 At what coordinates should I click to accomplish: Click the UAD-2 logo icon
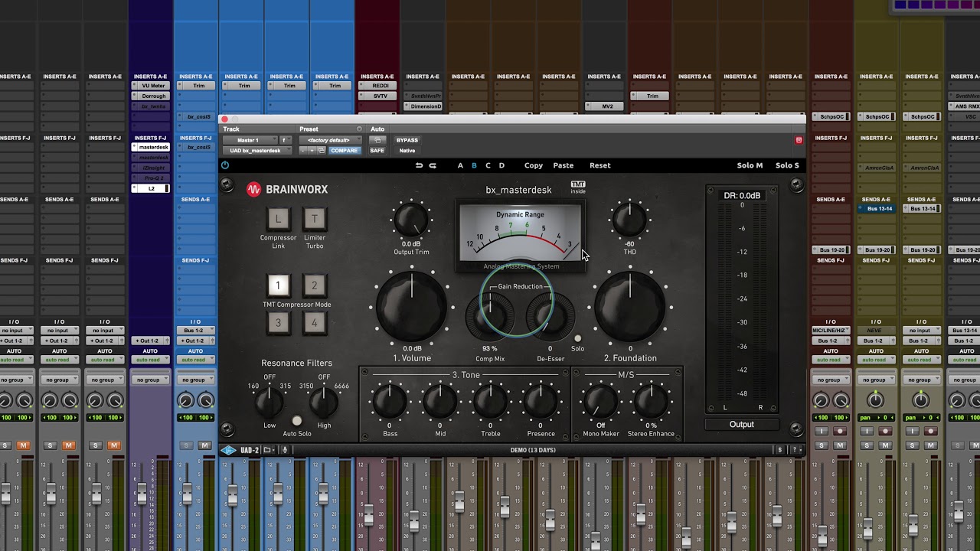(x=228, y=450)
